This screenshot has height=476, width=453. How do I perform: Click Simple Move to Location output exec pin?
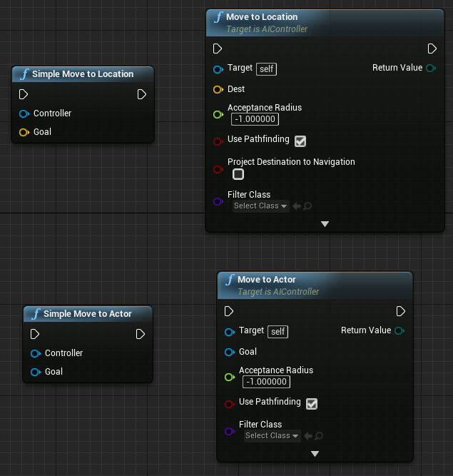[x=141, y=94]
